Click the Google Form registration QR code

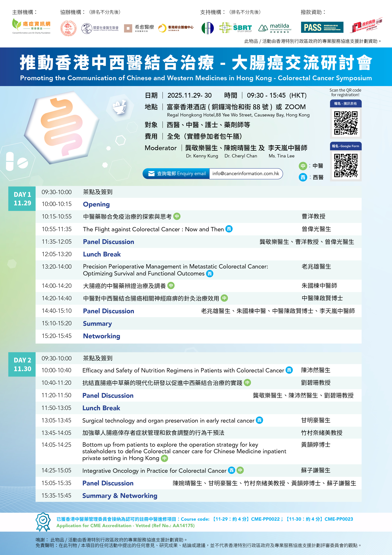[346, 166]
